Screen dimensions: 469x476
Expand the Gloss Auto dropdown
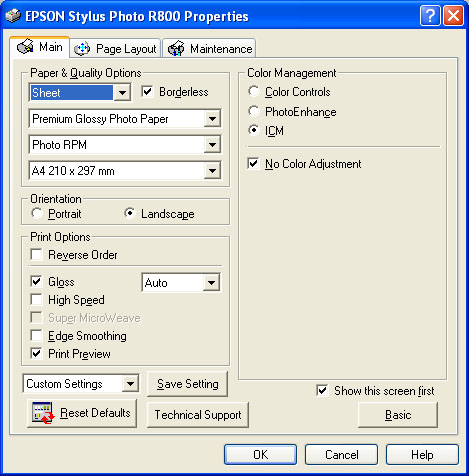point(211,283)
